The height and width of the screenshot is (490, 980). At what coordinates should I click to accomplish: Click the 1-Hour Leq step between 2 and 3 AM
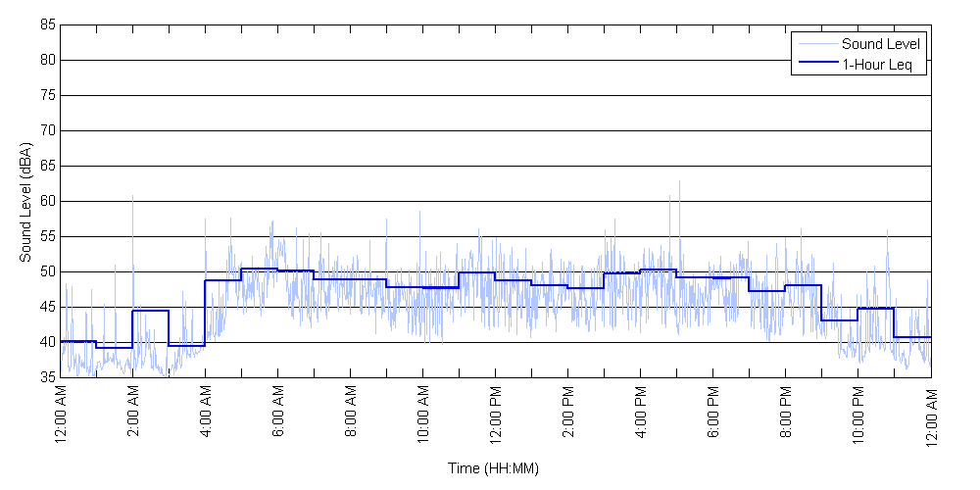(x=151, y=311)
